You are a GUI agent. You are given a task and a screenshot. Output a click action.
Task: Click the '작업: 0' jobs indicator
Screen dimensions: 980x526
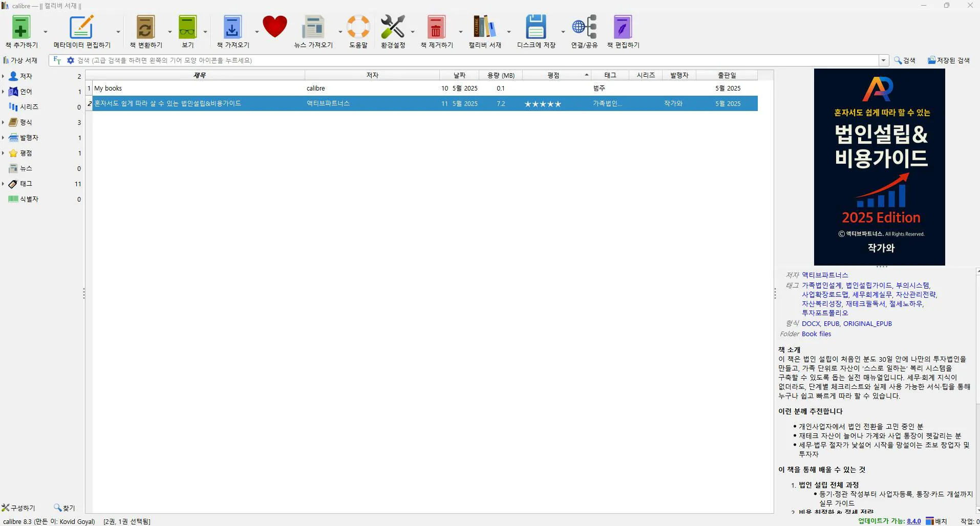[969, 521]
